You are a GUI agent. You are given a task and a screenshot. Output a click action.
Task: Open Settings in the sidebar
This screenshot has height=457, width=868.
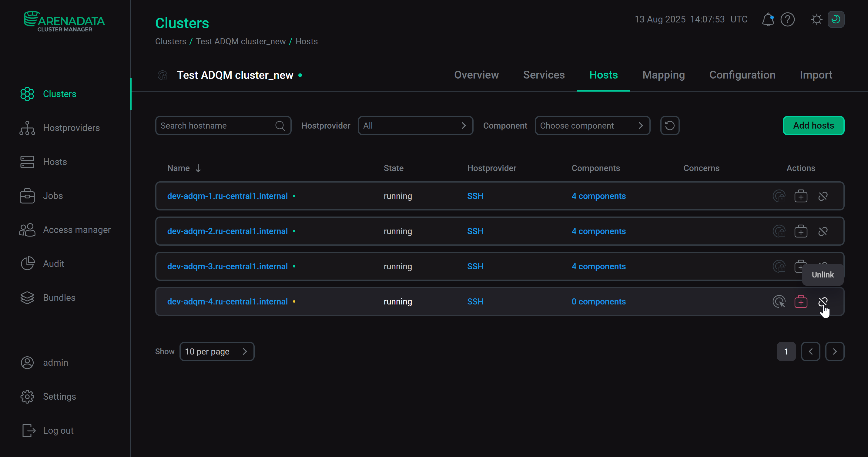click(48, 397)
